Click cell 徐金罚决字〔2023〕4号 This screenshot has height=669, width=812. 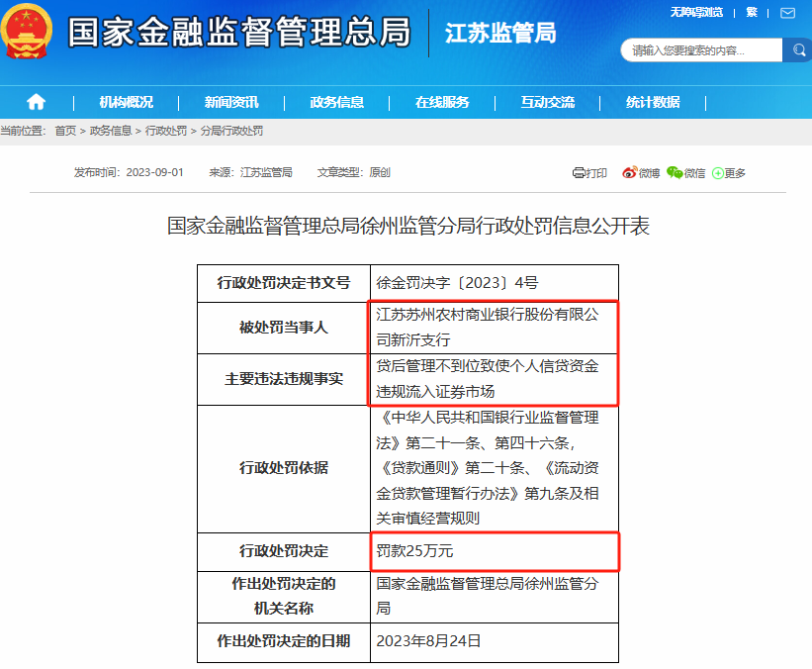click(x=495, y=283)
